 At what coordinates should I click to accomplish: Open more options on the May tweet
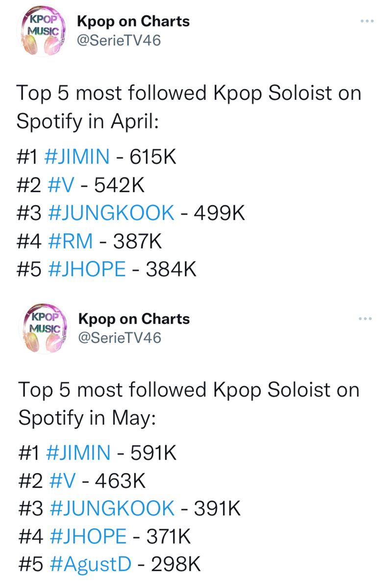(x=366, y=319)
